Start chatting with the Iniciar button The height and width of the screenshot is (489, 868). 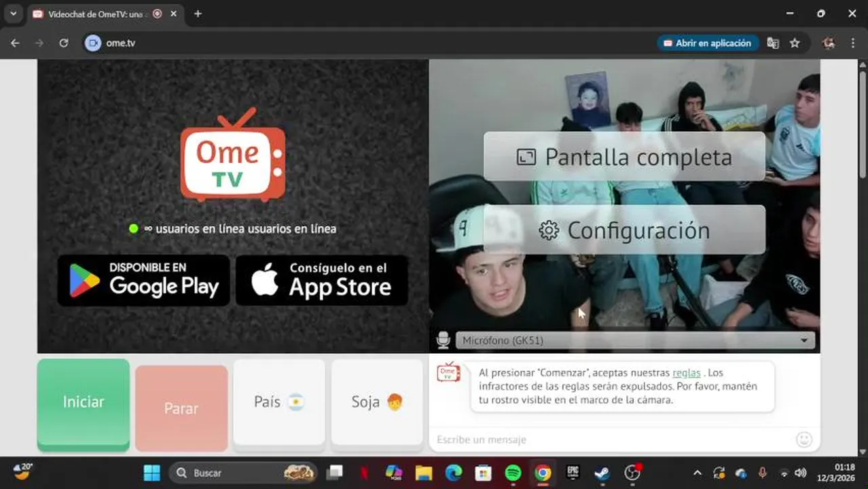click(84, 403)
